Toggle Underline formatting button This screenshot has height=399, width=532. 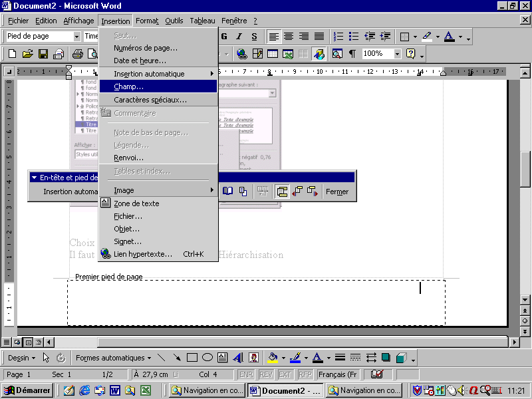pyautogui.click(x=253, y=37)
